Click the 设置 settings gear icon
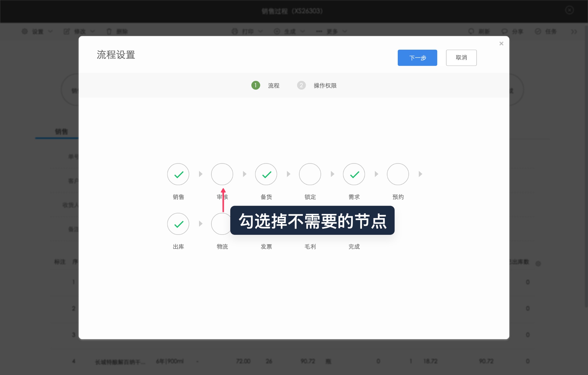Screen dimensions: 588x375 [x=25, y=31]
